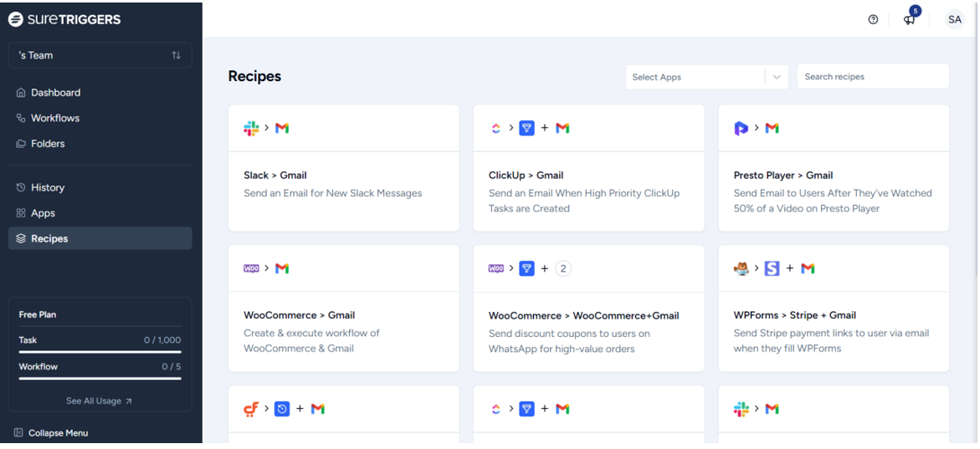Click the Folders sidebar icon

(21, 144)
